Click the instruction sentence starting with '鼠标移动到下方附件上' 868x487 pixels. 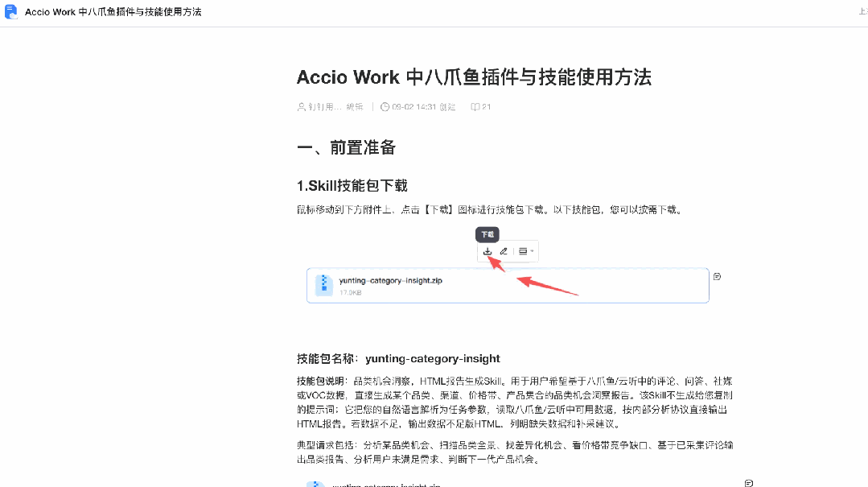click(x=490, y=210)
